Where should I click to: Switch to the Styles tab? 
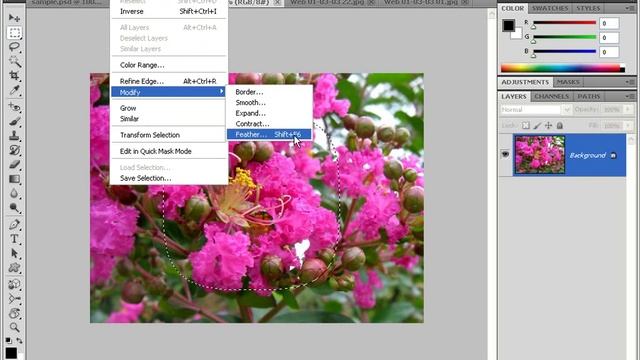click(x=588, y=8)
